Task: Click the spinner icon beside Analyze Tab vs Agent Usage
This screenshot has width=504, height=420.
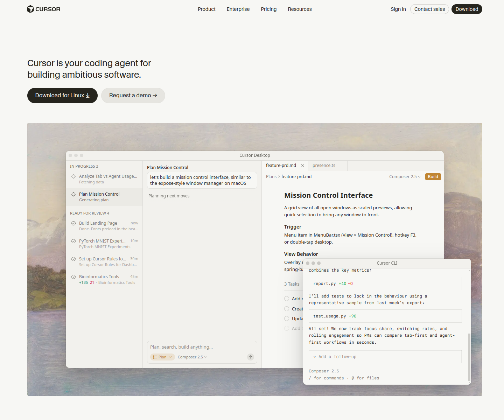Action: coord(73,176)
